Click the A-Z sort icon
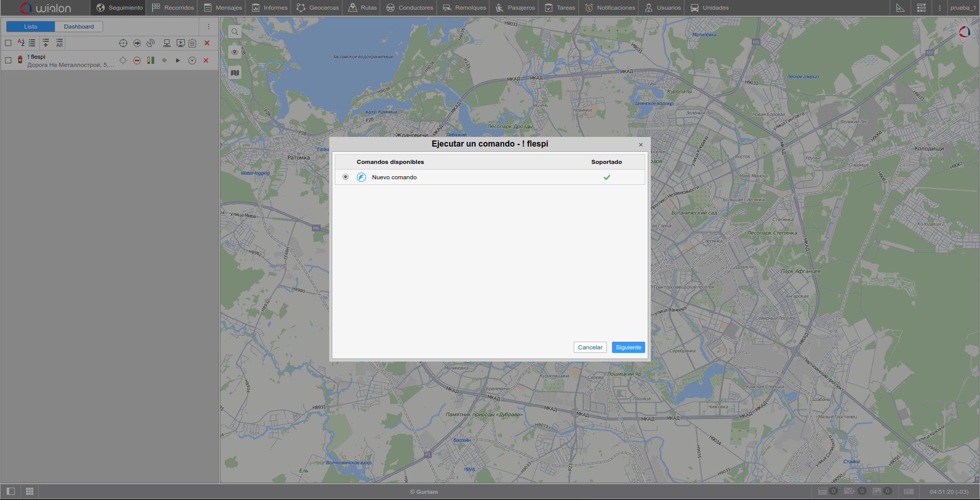Image resolution: width=980 pixels, height=500 pixels. point(21,43)
